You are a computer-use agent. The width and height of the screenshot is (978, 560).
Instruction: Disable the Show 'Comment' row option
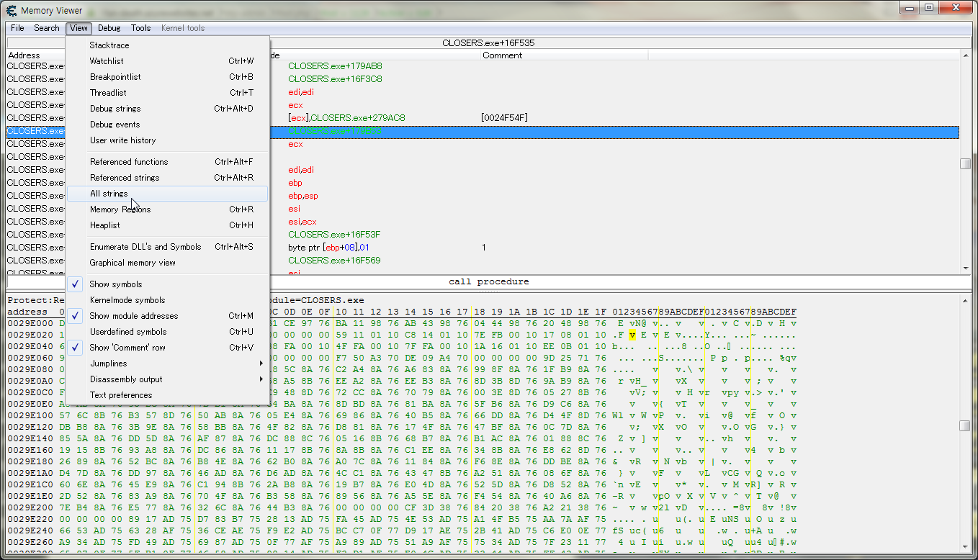click(x=127, y=348)
